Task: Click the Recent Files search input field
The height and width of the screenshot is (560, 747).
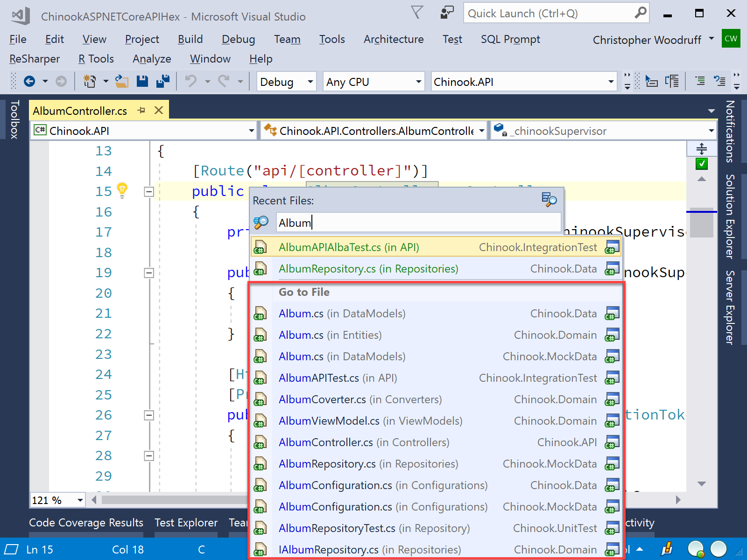Action: [x=418, y=223]
